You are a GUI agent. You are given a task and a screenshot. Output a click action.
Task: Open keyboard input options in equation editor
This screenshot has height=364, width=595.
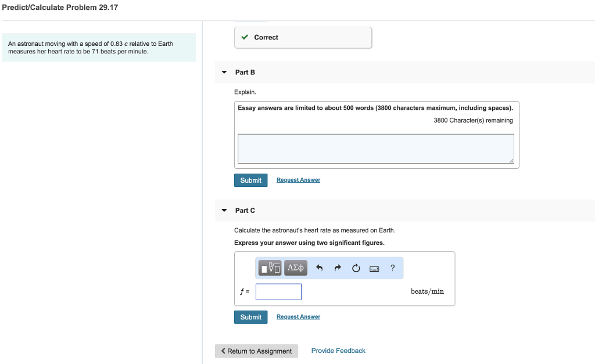tap(374, 268)
